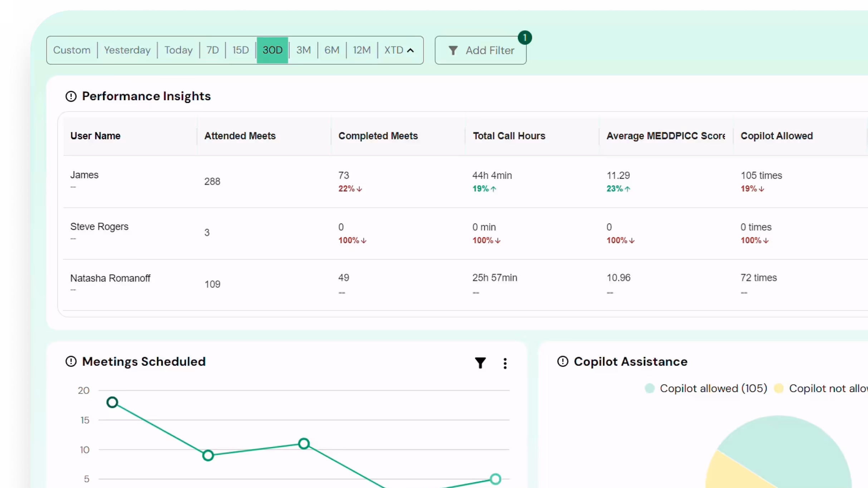Click the Performance Insights info icon
Screen dimensions: 868x488
coord(71,96)
